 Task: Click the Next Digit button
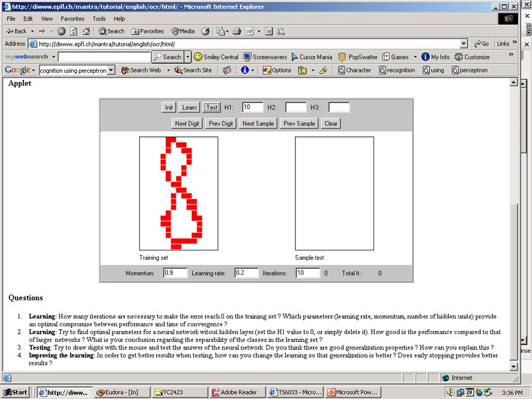187,124
